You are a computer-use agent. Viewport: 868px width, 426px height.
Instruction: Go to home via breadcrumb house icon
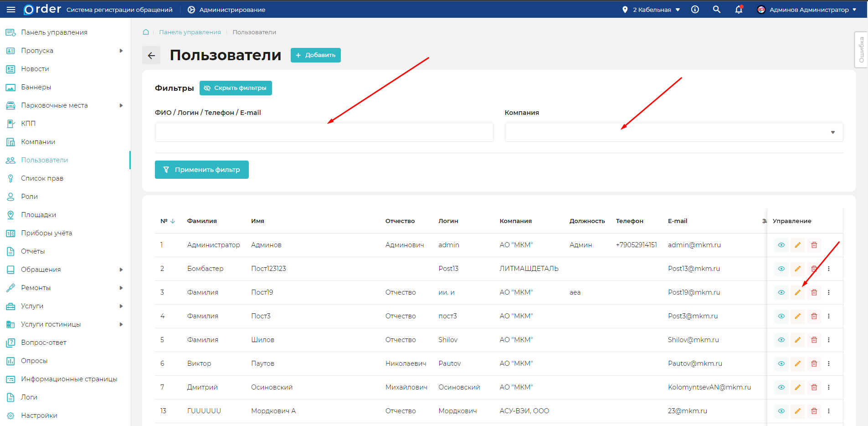(x=146, y=32)
